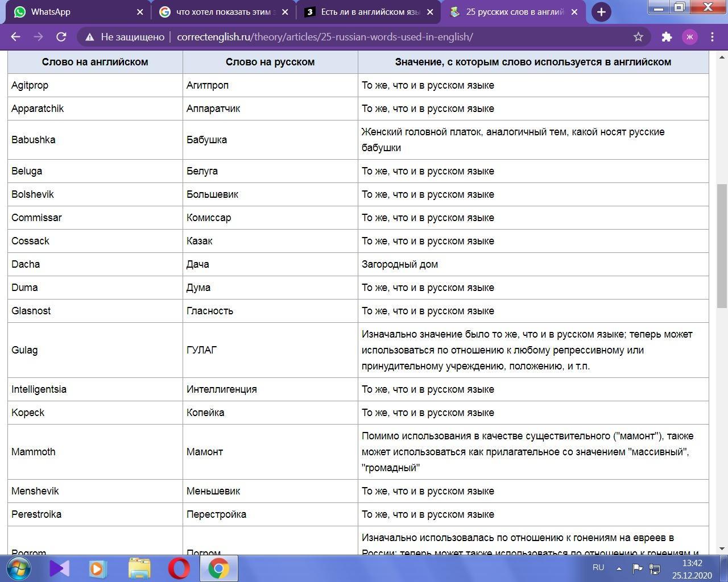Click the 'Bolshevik' cell

(95, 194)
